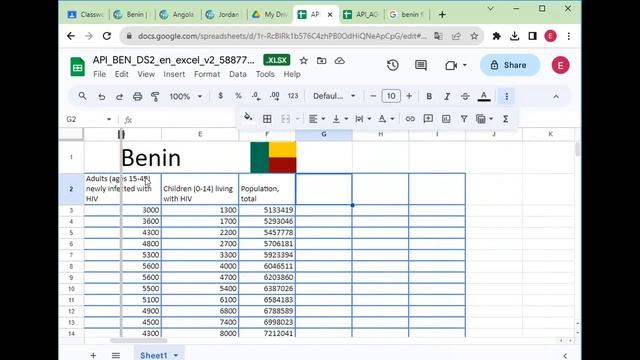
Task: Open the font family dropdown
Action: (x=334, y=96)
